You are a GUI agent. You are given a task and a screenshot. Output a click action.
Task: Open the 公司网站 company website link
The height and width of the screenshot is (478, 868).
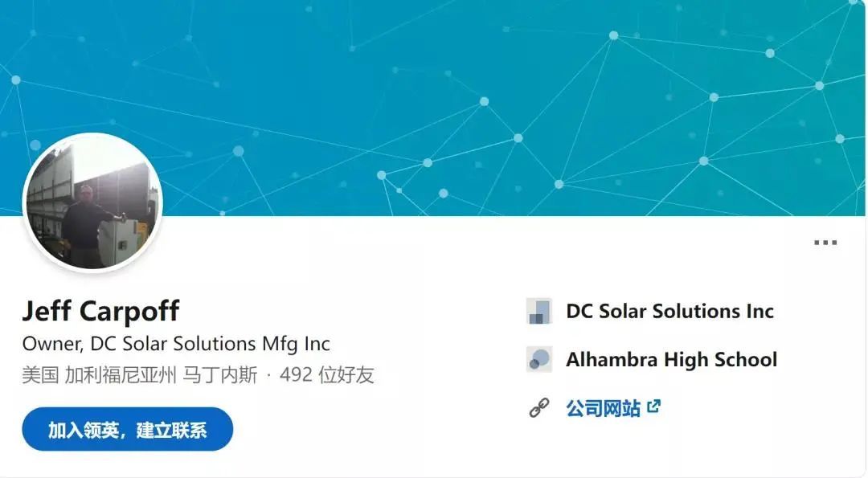[x=603, y=408]
